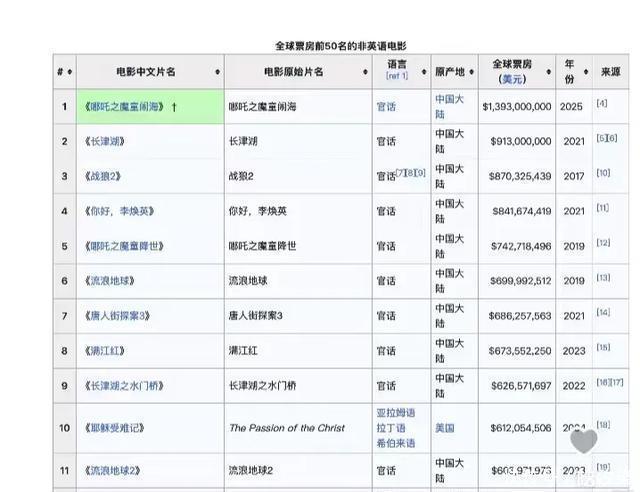Open citation [4] for row 1
Image resolution: width=640 pixels, height=492 pixels.
click(x=602, y=103)
